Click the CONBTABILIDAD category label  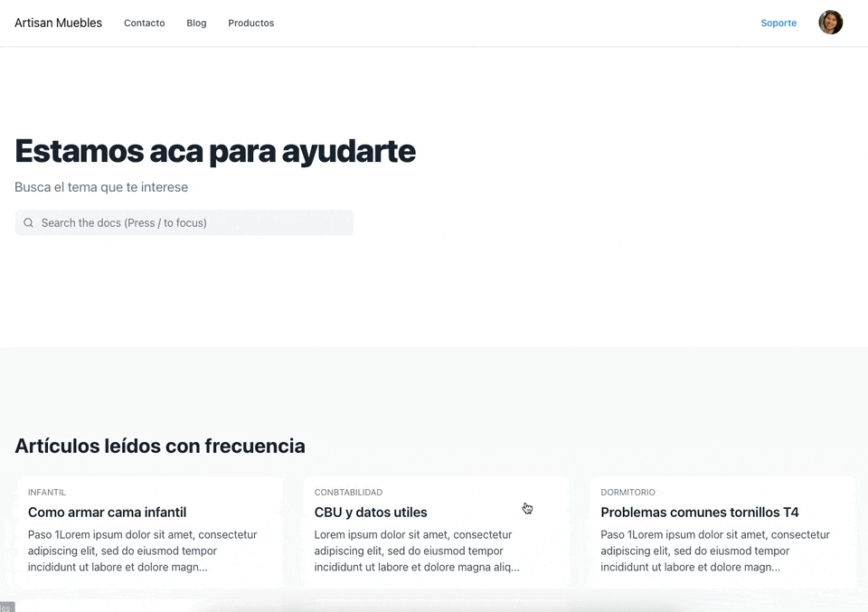(x=349, y=492)
